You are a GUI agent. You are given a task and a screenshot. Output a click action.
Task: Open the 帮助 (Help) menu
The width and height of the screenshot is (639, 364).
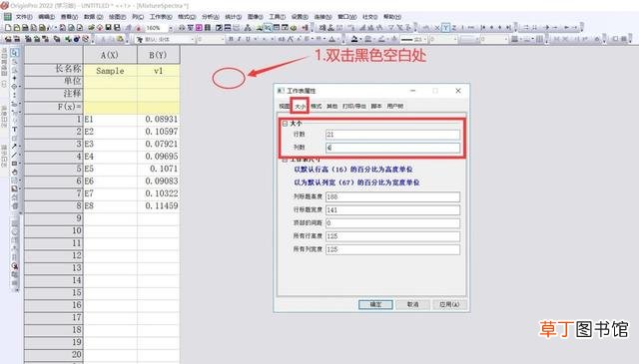point(392,17)
